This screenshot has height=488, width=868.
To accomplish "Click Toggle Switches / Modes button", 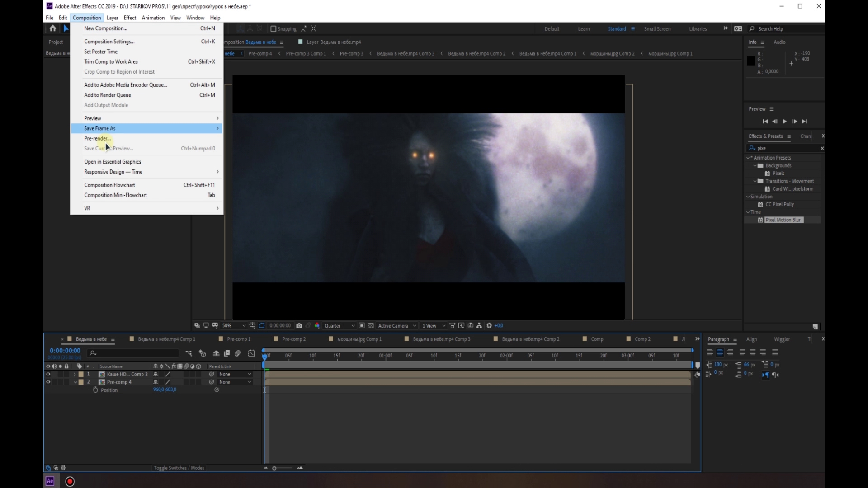I will pyautogui.click(x=179, y=468).
